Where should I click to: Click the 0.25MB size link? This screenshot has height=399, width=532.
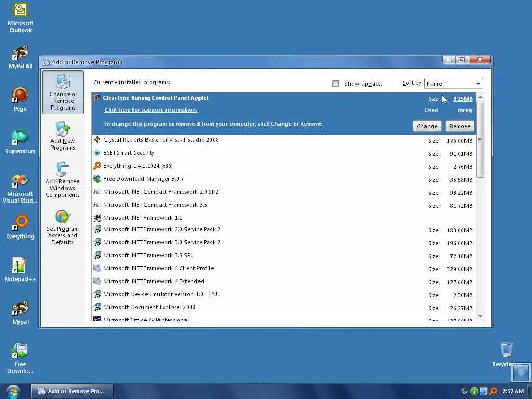click(463, 99)
